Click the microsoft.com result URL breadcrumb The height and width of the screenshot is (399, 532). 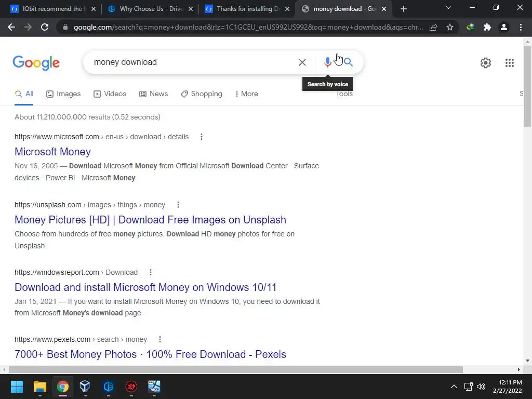pos(101,137)
